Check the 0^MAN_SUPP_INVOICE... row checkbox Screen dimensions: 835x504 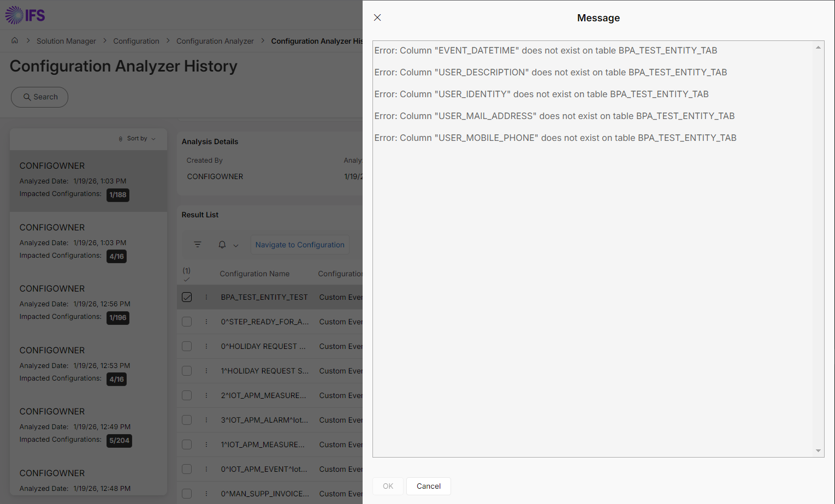[x=187, y=494]
